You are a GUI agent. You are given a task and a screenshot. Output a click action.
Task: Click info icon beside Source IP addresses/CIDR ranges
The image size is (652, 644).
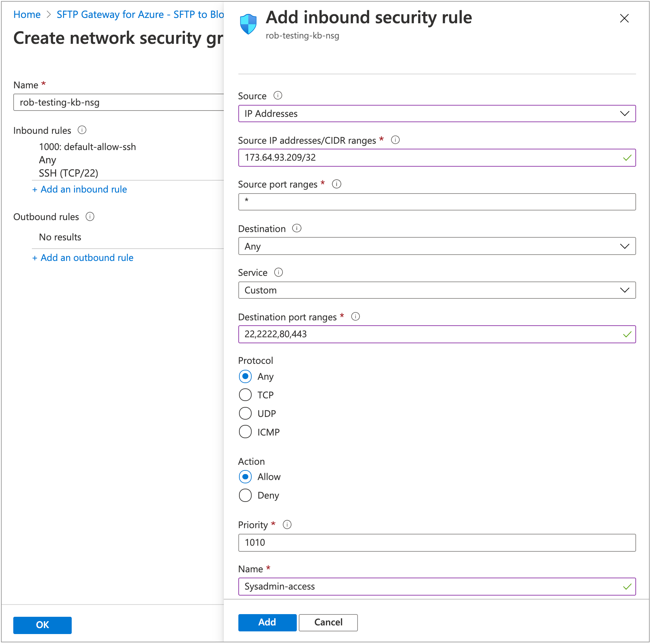click(x=395, y=140)
